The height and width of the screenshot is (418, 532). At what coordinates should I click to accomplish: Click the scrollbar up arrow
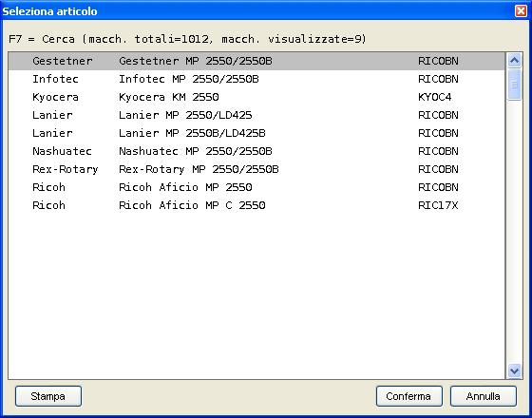(514, 61)
